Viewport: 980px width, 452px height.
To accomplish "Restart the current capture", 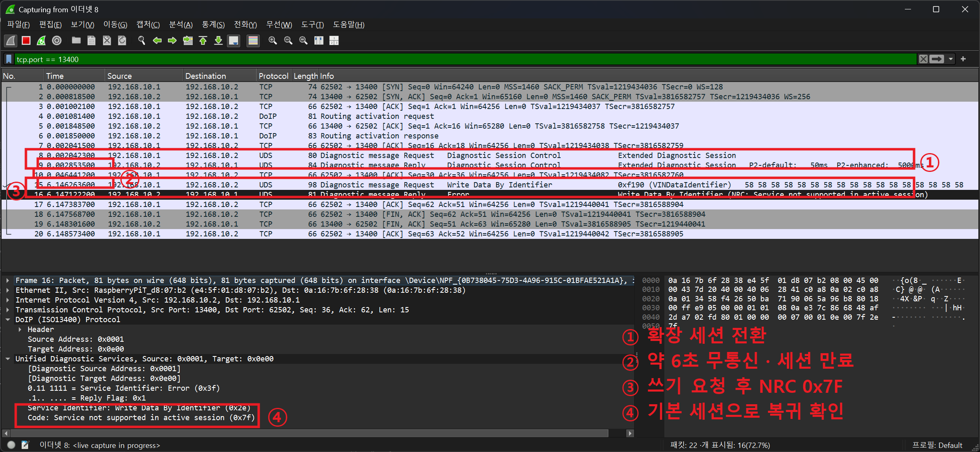I will pos(41,40).
